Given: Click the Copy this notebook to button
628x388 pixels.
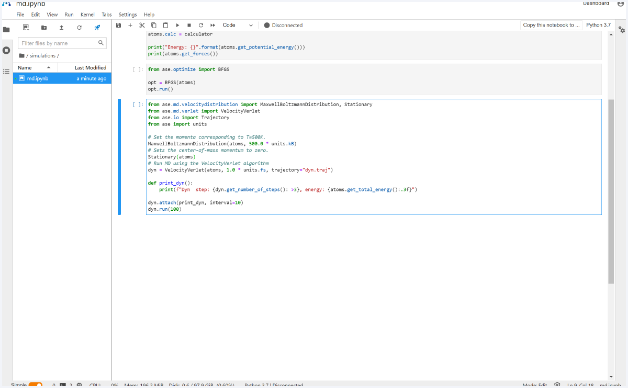Looking at the screenshot, I should pos(551,25).
